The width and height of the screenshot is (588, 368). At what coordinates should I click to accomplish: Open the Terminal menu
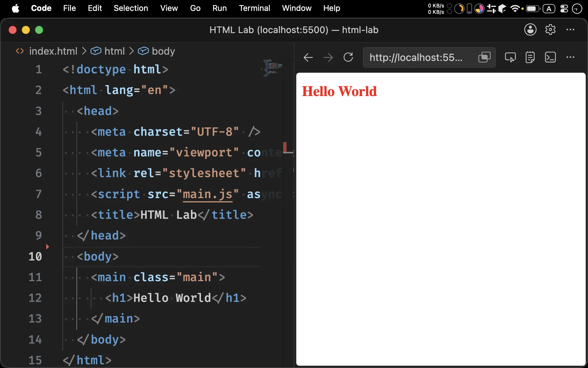click(x=254, y=8)
